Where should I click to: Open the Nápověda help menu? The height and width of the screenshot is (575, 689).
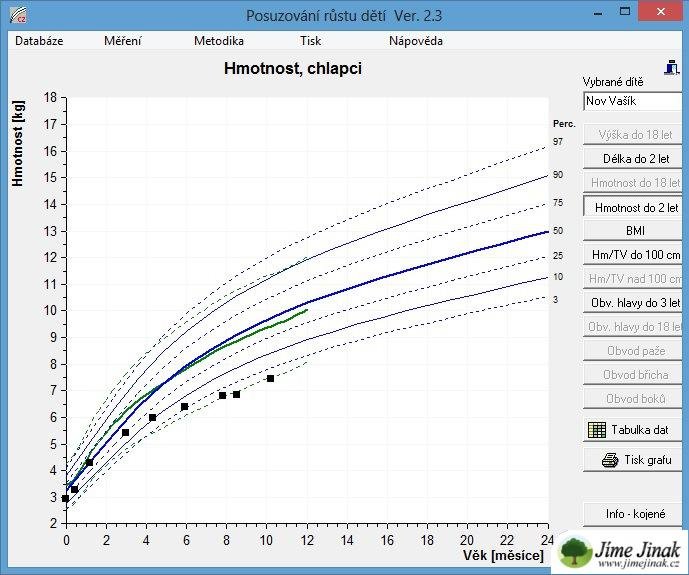click(415, 41)
